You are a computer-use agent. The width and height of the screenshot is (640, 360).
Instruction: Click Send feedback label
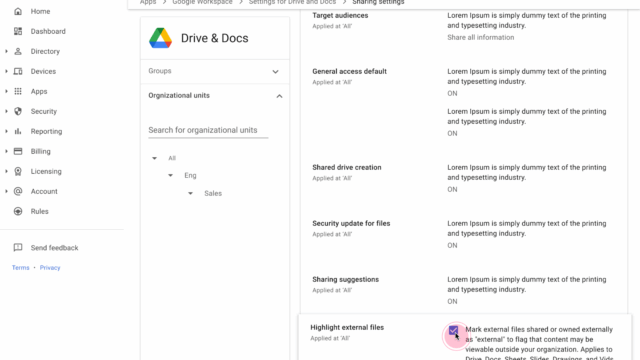click(54, 248)
